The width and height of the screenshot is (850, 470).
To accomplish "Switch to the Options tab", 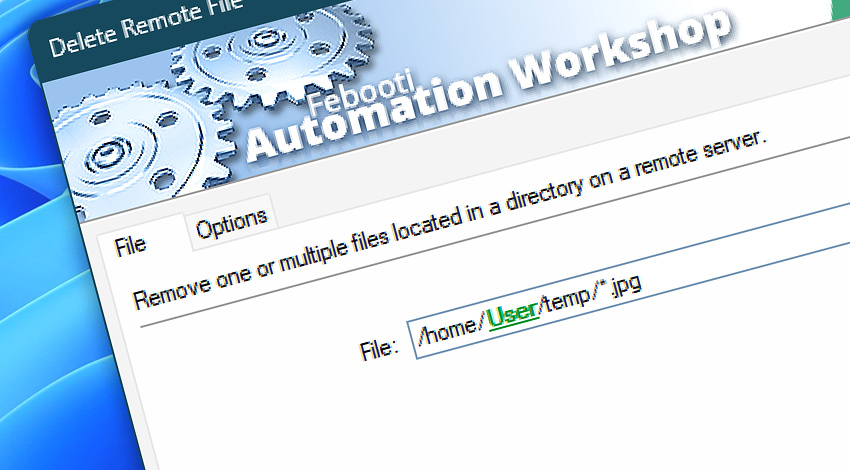I will [231, 223].
